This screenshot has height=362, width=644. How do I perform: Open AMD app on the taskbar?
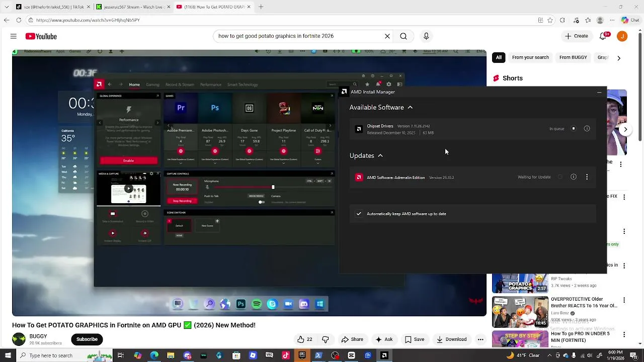[384, 355]
